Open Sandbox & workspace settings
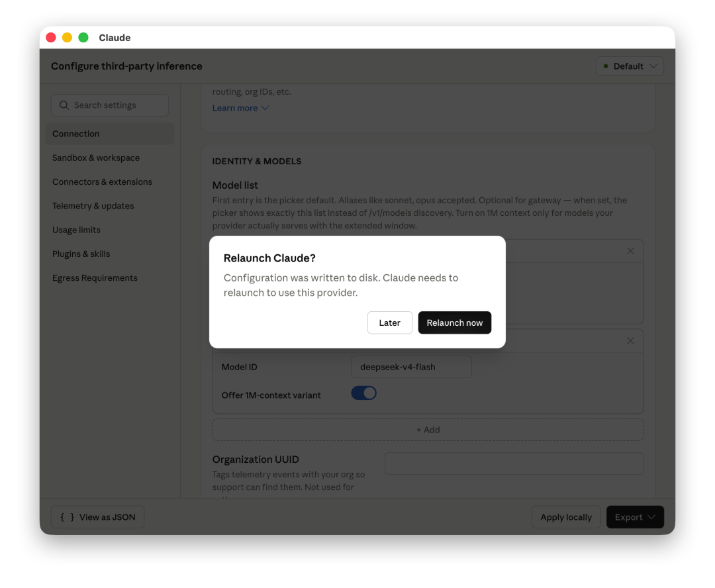Viewport: 715px width, 588px height. 96,158
